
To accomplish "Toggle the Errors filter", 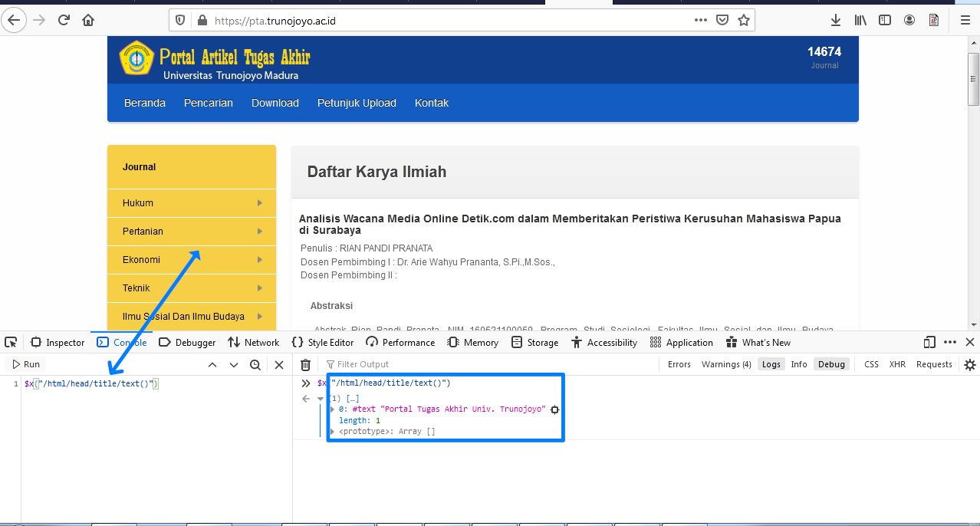I will (679, 364).
